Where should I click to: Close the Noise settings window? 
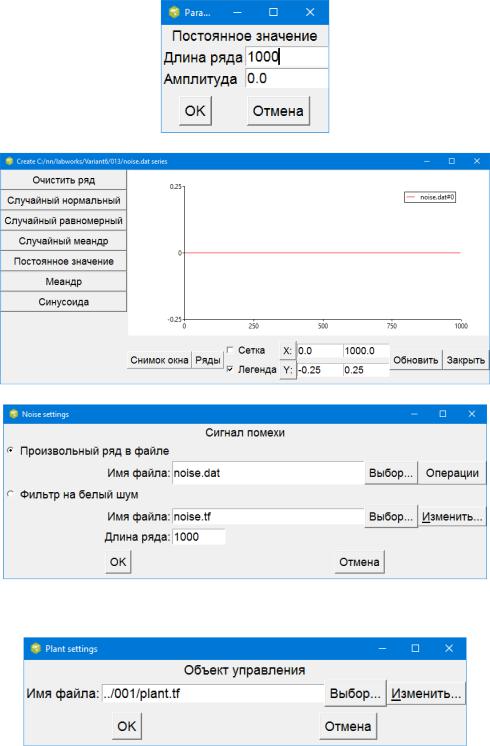471,414
